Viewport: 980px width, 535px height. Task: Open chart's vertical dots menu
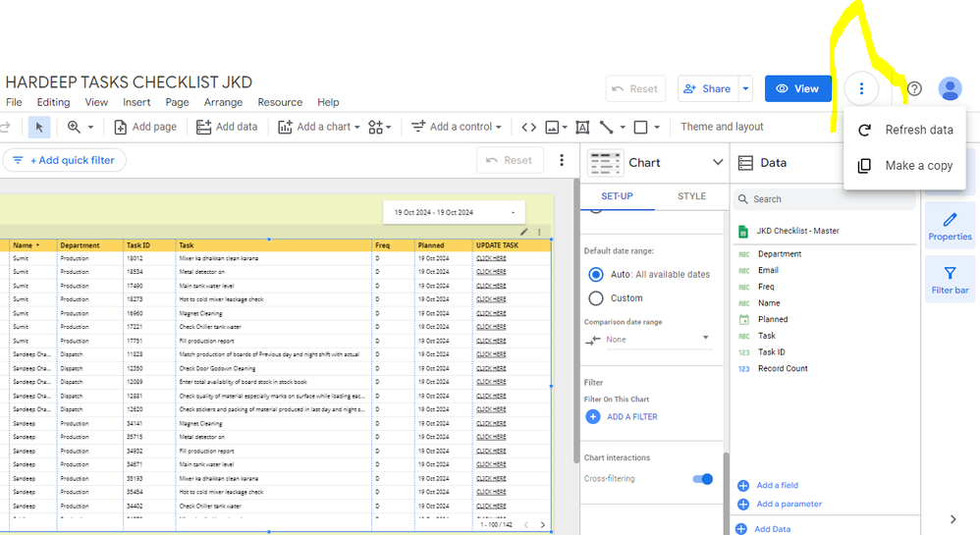click(539, 232)
